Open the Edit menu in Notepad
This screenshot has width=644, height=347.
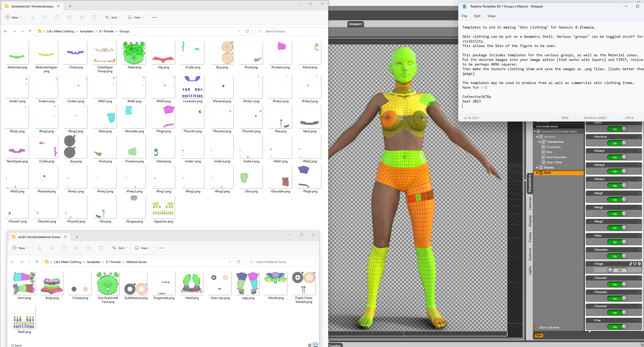477,16
